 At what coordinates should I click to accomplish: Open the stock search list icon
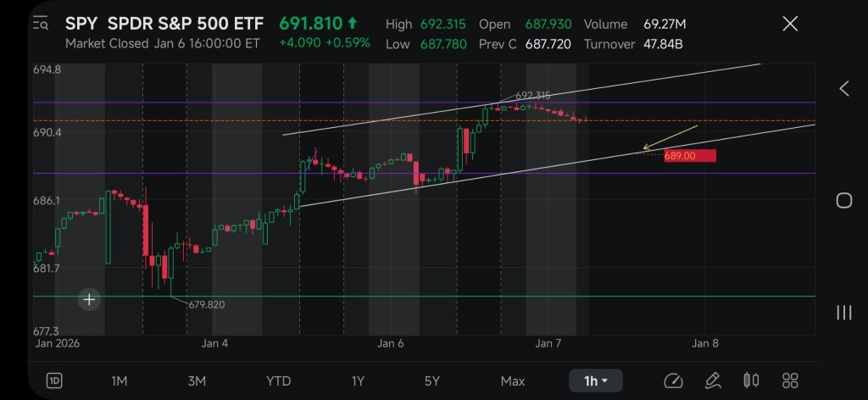click(x=41, y=24)
